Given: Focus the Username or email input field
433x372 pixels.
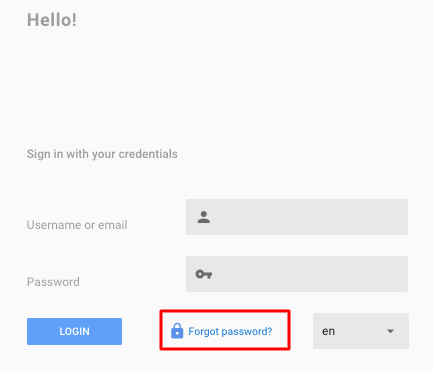Looking at the screenshot, I should [297, 217].
